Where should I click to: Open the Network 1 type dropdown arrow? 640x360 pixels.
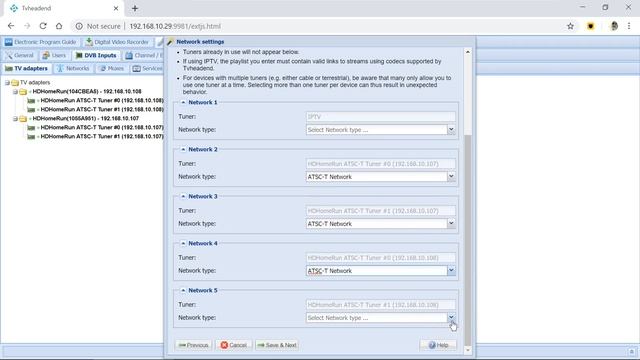pyautogui.click(x=451, y=130)
